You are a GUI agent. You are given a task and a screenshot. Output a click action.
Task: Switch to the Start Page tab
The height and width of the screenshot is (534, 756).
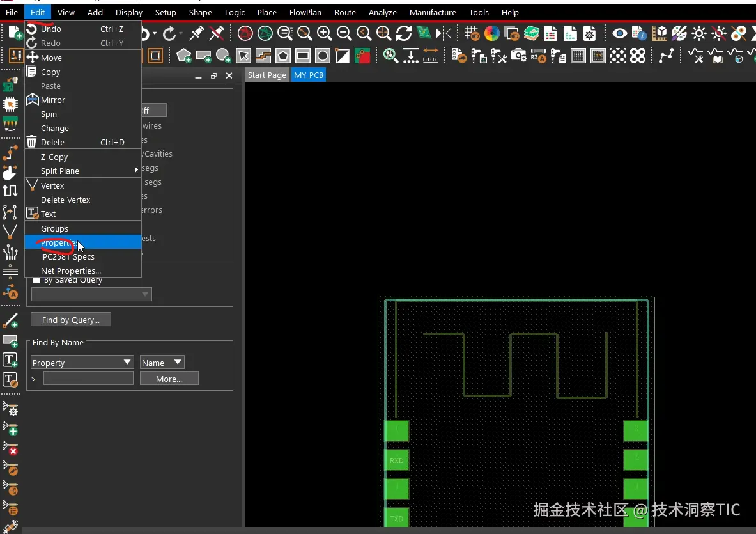266,75
